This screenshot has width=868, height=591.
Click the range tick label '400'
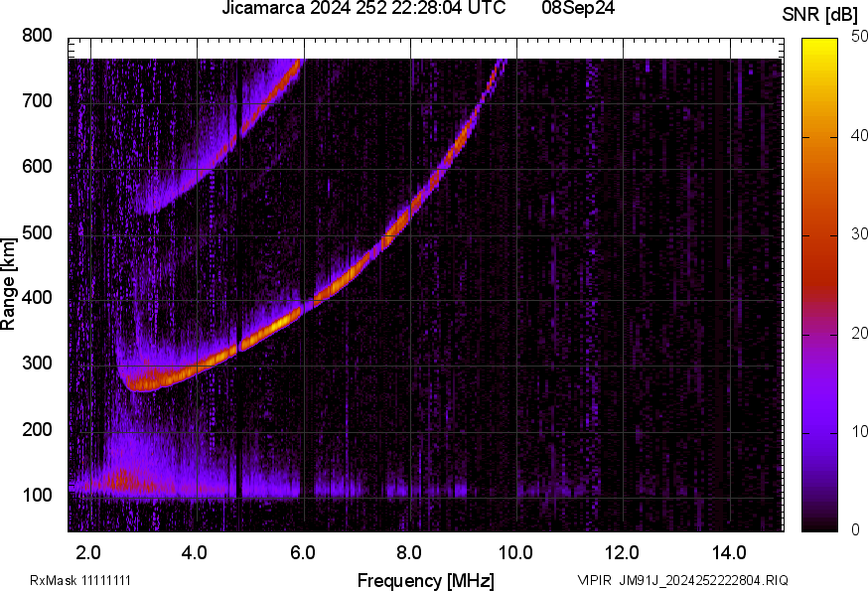coord(37,298)
